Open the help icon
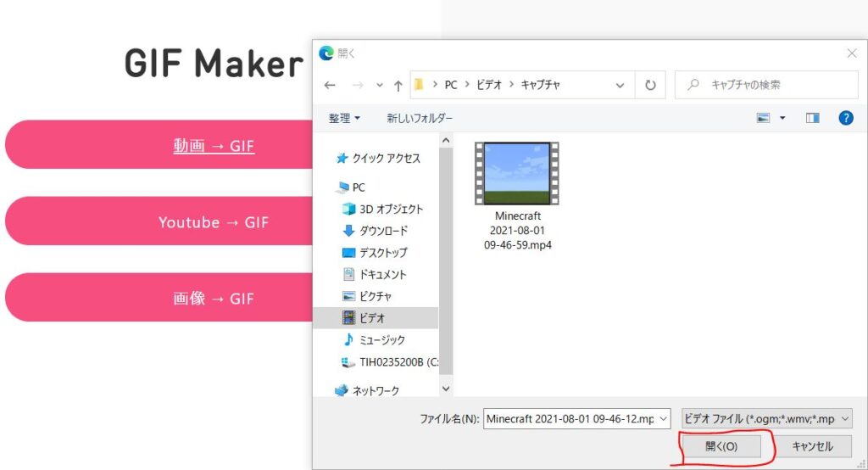868x470 pixels. pyautogui.click(x=846, y=117)
